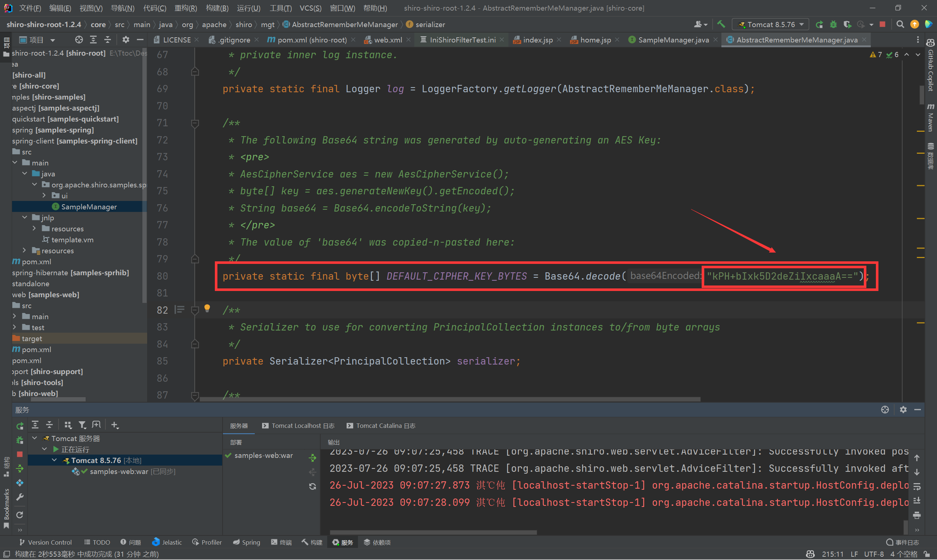The width and height of the screenshot is (937, 560).
Task: Rerun Tomcat 8.5.76 from main toolbar
Action: [x=819, y=25]
